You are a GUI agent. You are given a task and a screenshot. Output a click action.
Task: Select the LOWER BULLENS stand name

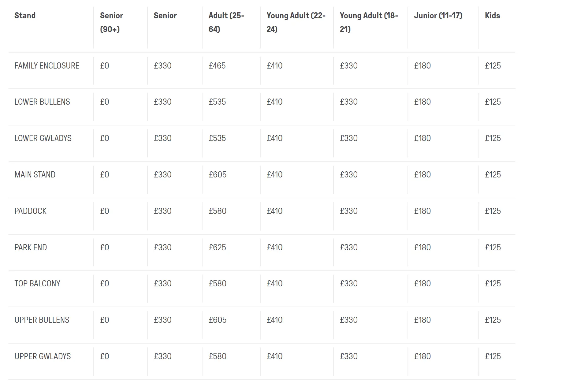tap(42, 102)
